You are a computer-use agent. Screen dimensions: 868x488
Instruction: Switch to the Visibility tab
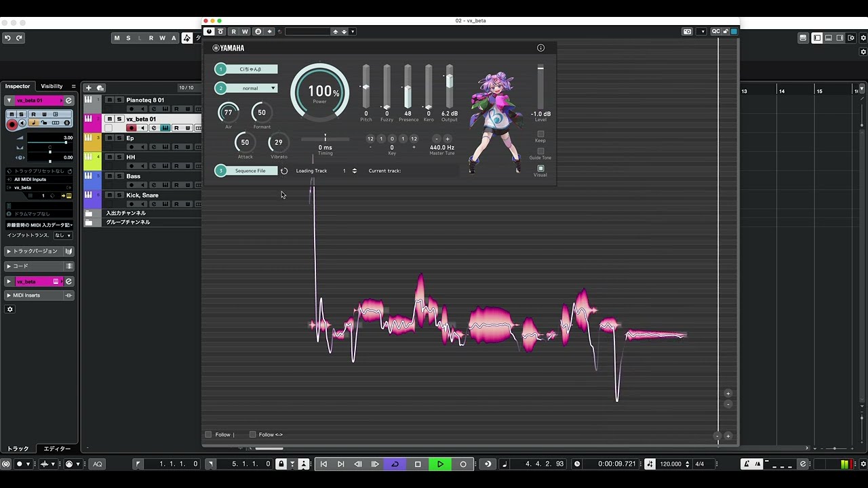tap(52, 86)
